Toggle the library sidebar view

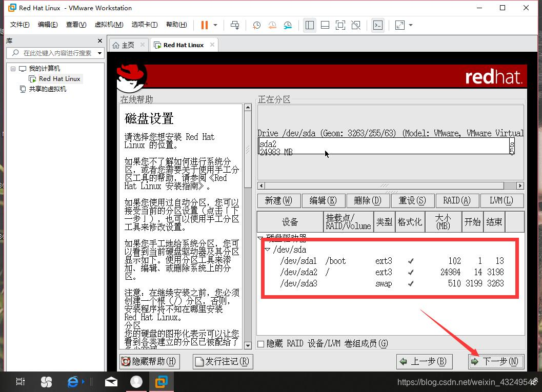tap(310, 25)
